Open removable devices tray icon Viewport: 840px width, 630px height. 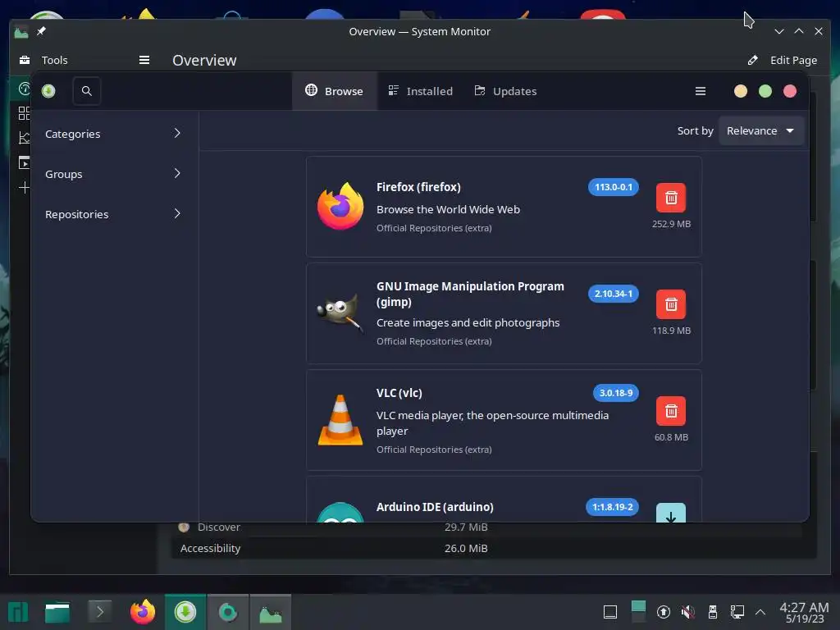pyautogui.click(x=713, y=612)
